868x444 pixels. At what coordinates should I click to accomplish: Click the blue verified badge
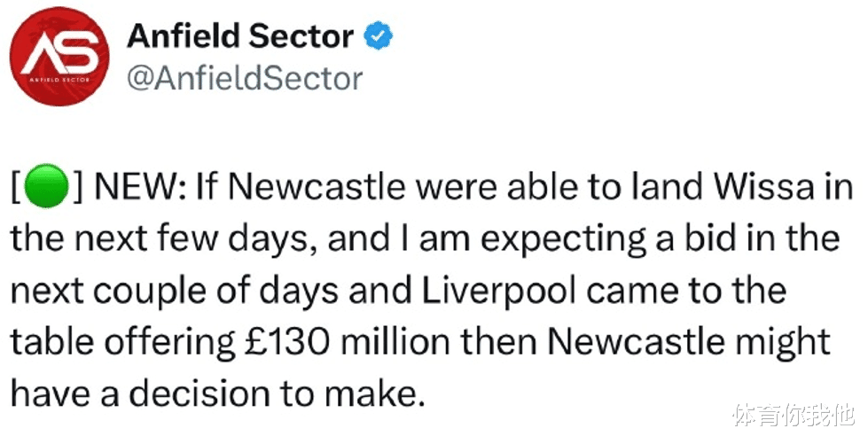coord(378,36)
